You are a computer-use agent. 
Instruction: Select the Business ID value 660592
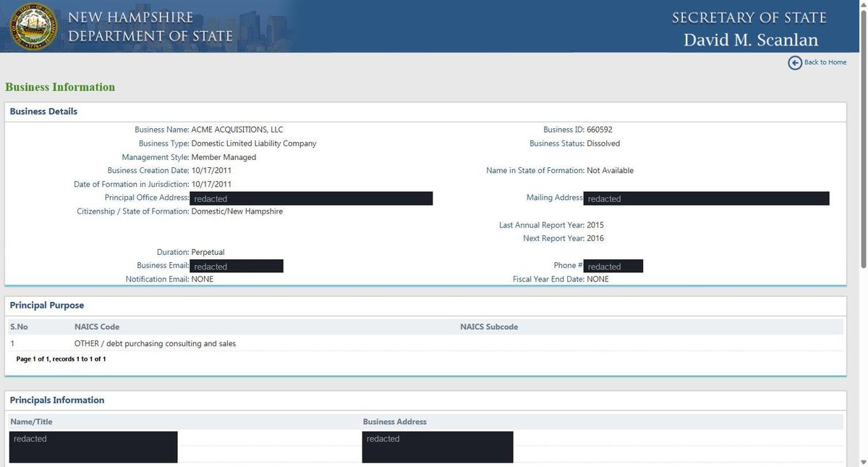pyautogui.click(x=600, y=130)
